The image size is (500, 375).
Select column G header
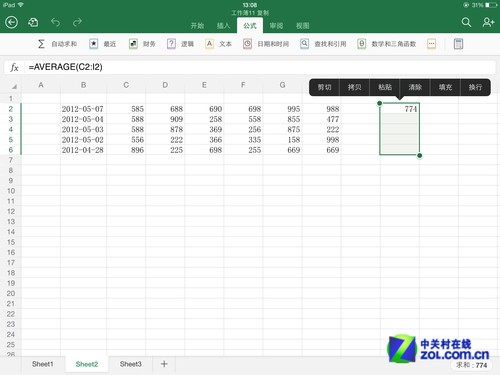pyautogui.click(x=282, y=85)
